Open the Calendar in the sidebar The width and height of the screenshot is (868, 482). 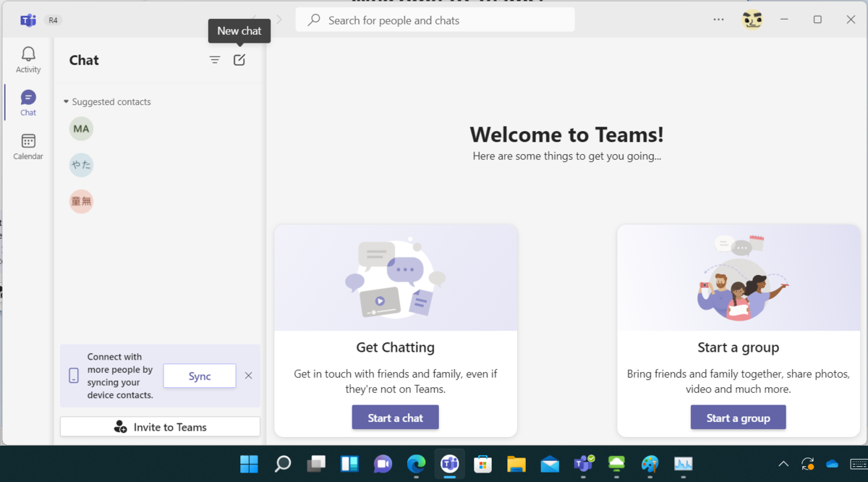28,147
